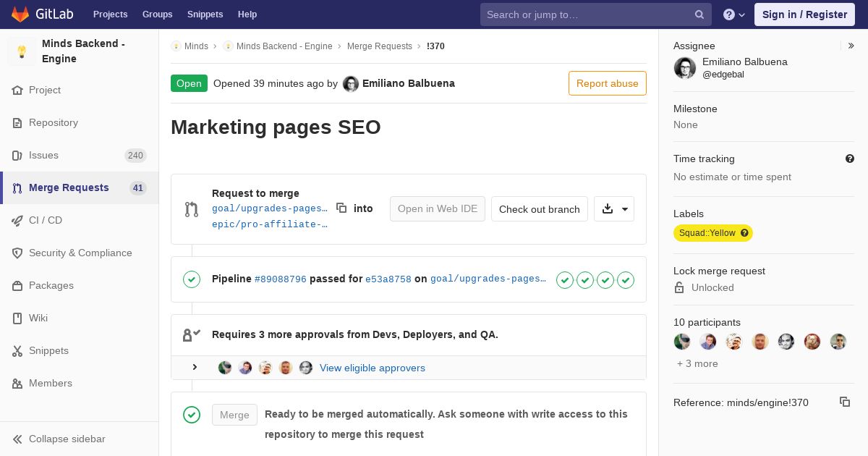This screenshot has width=868, height=456.
Task: Click the Check out branch button
Action: (540, 209)
